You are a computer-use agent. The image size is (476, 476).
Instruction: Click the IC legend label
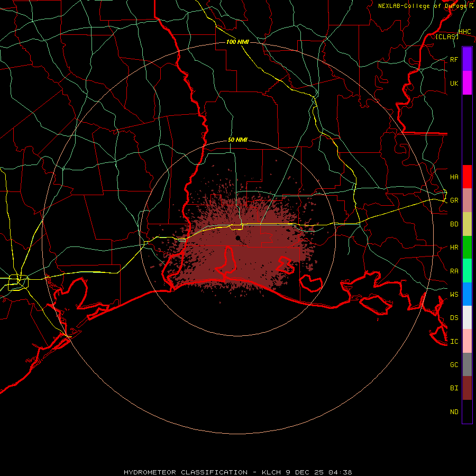click(454, 341)
